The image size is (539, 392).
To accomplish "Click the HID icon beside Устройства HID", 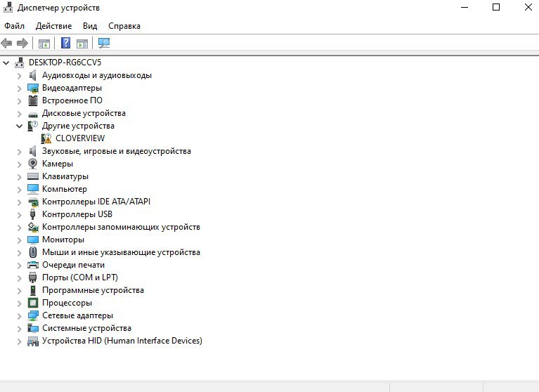I will click(33, 341).
